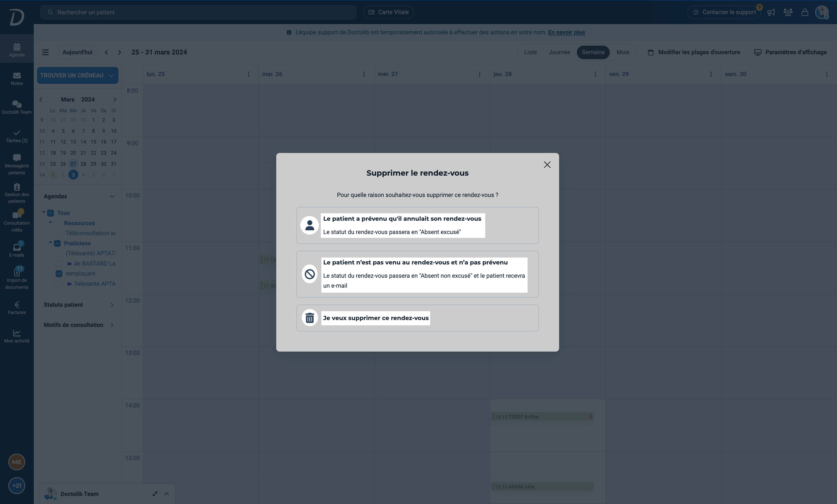837x504 pixels.
Task: Open Modifier les plages d'ouverture
Action: pyautogui.click(x=694, y=52)
